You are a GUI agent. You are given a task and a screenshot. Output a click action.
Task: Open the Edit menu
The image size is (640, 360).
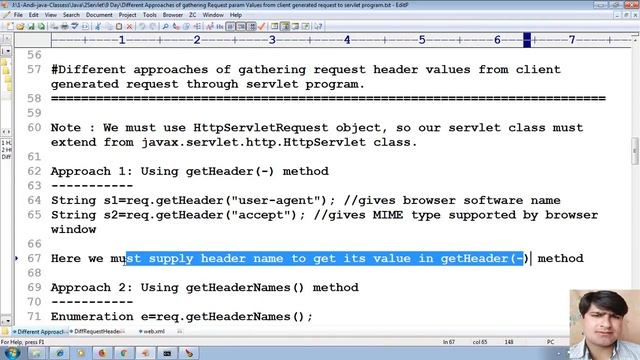click(33, 15)
